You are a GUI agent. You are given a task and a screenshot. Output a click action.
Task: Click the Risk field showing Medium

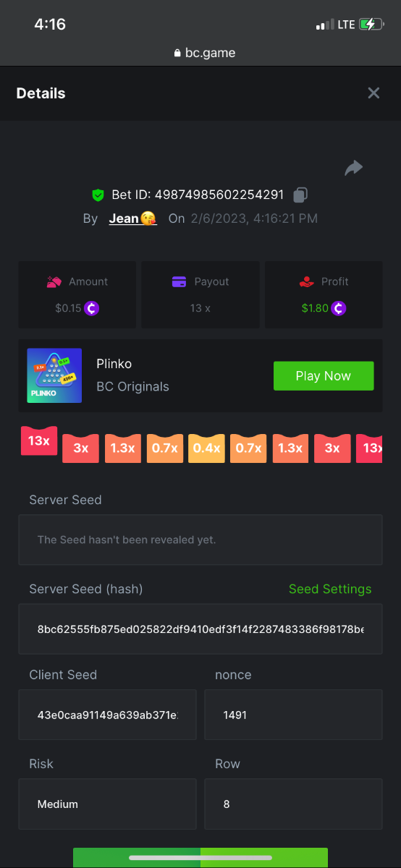pos(107,804)
